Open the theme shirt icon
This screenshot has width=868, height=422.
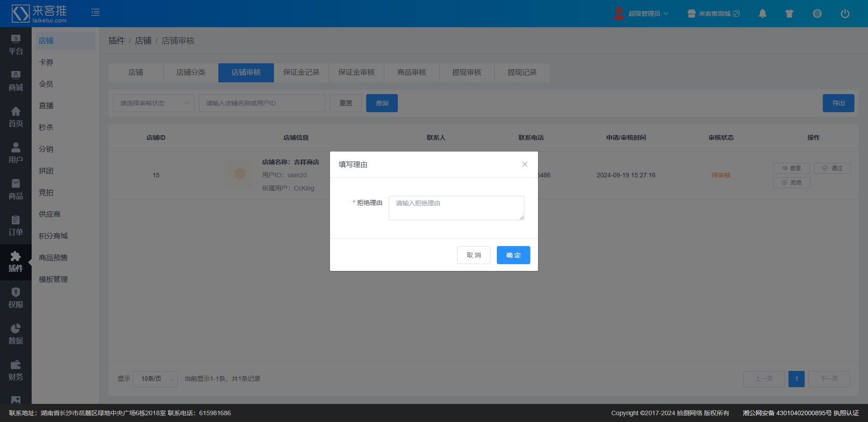coord(789,14)
